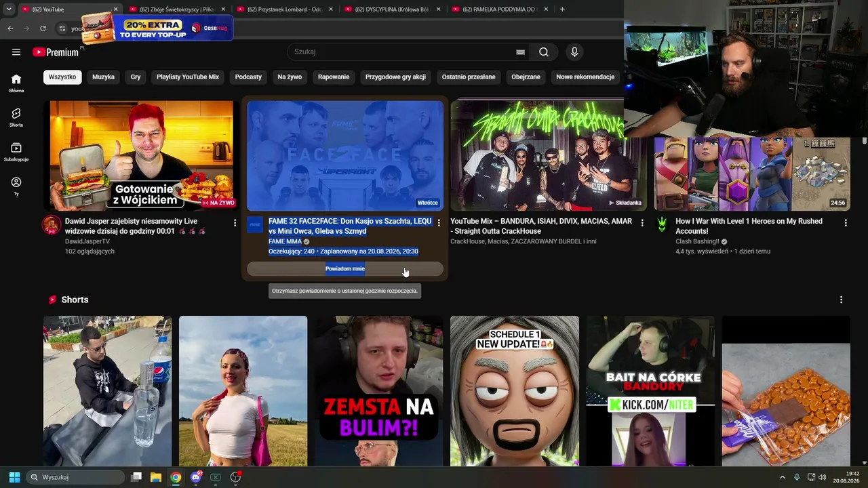Image resolution: width=868 pixels, height=488 pixels.
Task: Click the Powiadom mnie button
Action: [x=345, y=269]
